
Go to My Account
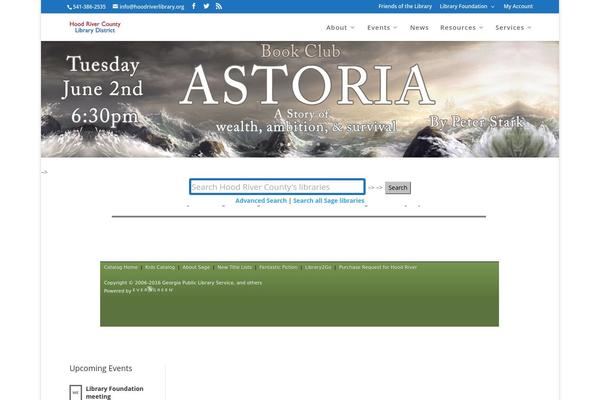(518, 6)
